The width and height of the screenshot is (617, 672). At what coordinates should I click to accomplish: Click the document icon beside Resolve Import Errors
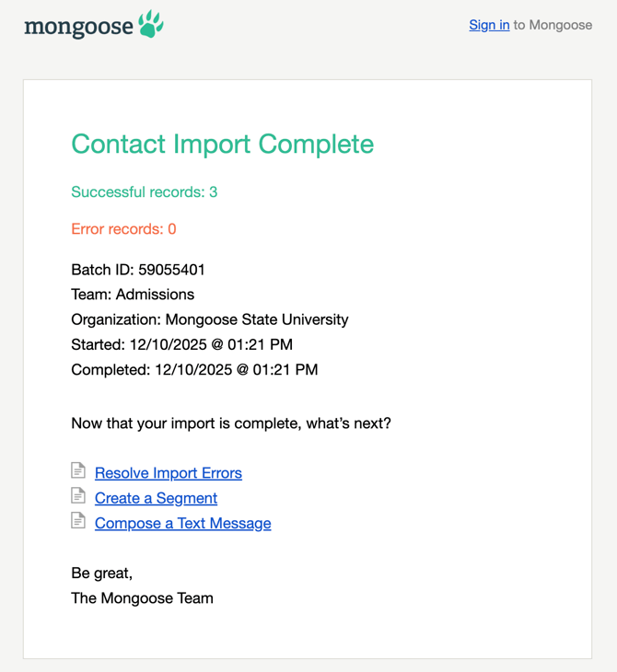[x=78, y=471]
